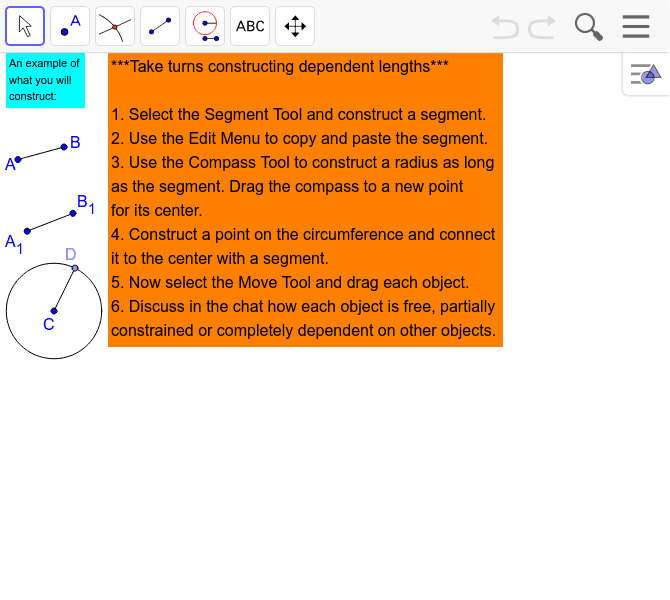This screenshot has height=600, width=670.
Task: Click point B1 of the copied segment
Action: click(x=73, y=213)
